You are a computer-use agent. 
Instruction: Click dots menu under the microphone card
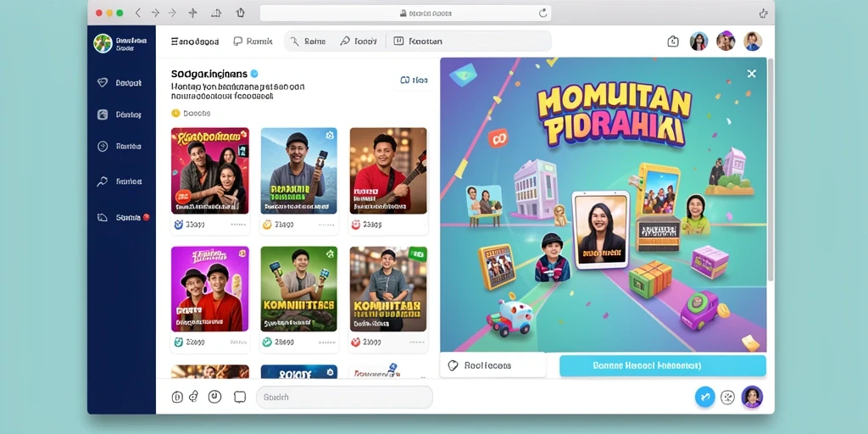tap(326, 225)
